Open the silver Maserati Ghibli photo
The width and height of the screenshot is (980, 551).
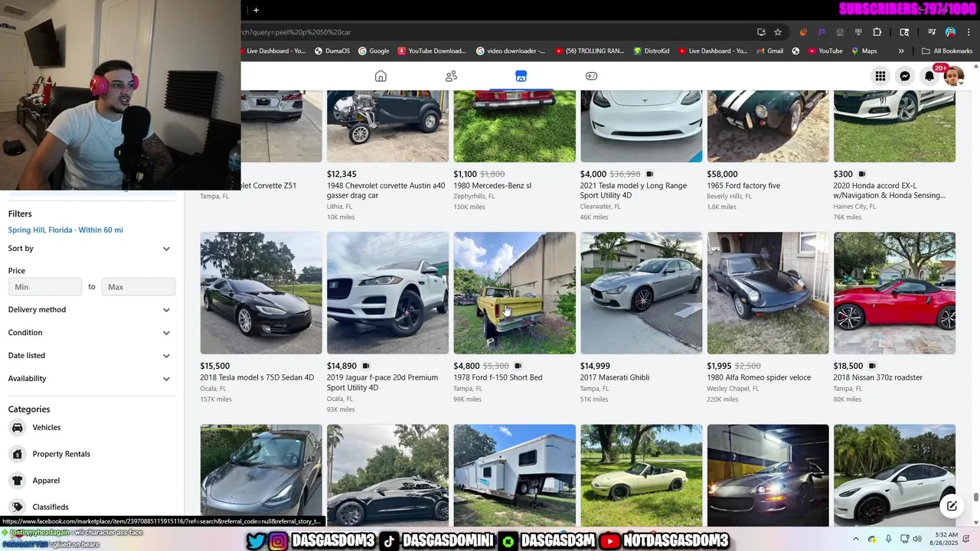point(642,293)
